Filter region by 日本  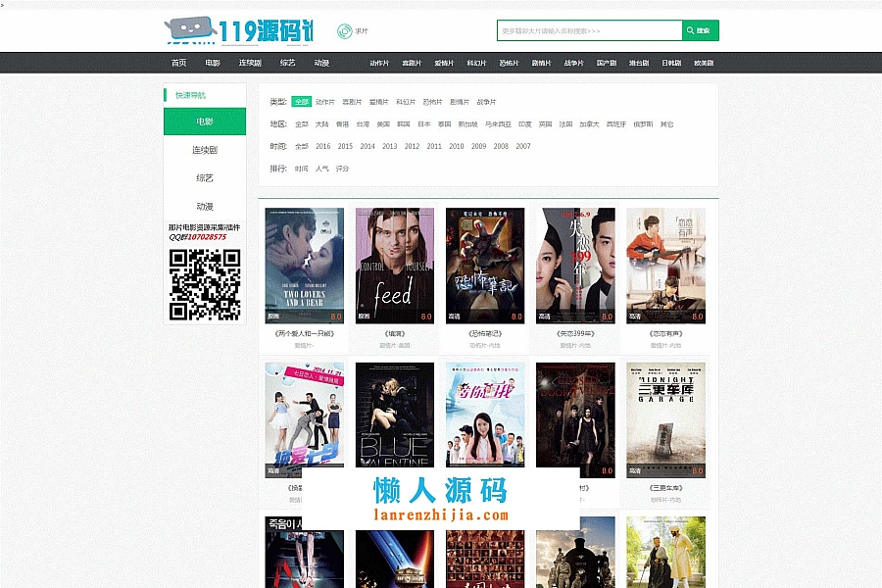(x=424, y=124)
